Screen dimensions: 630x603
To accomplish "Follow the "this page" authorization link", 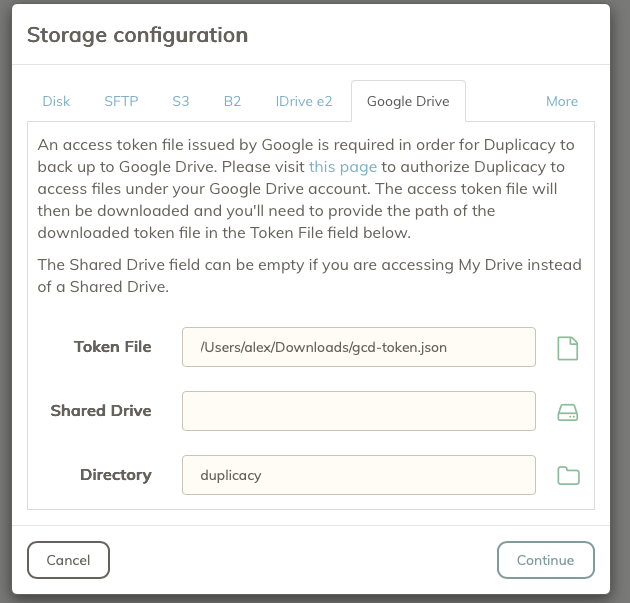I will tap(343, 167).
